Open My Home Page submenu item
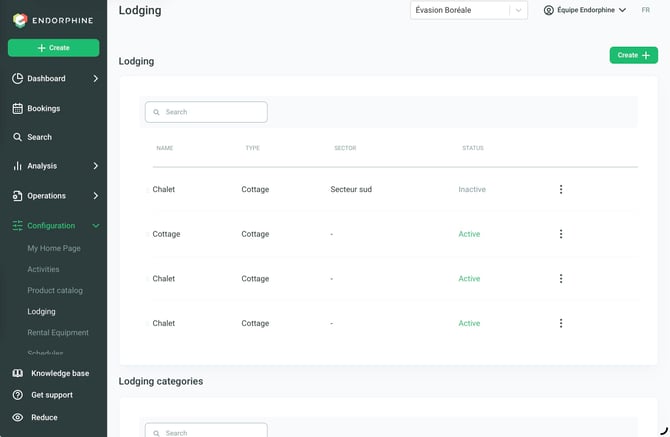This screenshot has height=437, width=670. click(x=54, y=248)
